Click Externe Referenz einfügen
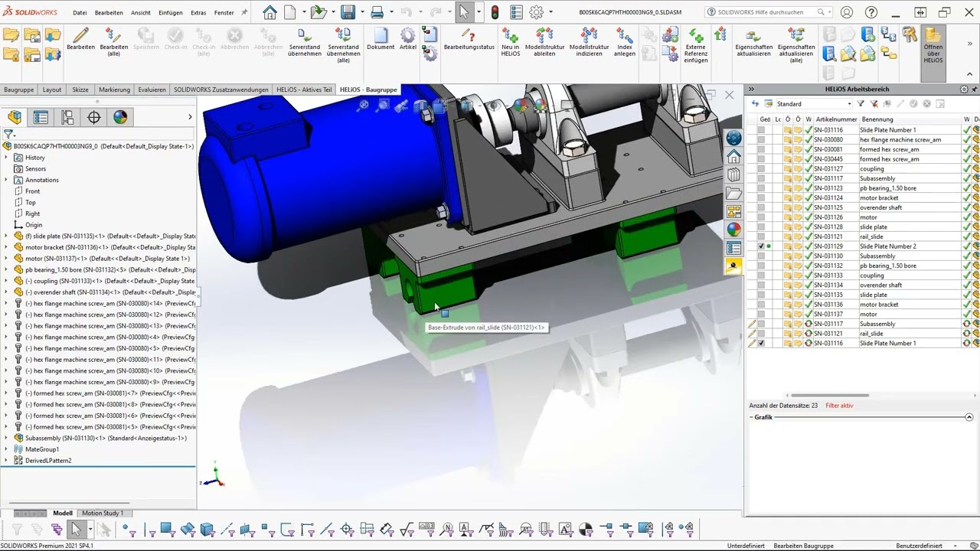980x551 pixels. (x=696, y=44)
